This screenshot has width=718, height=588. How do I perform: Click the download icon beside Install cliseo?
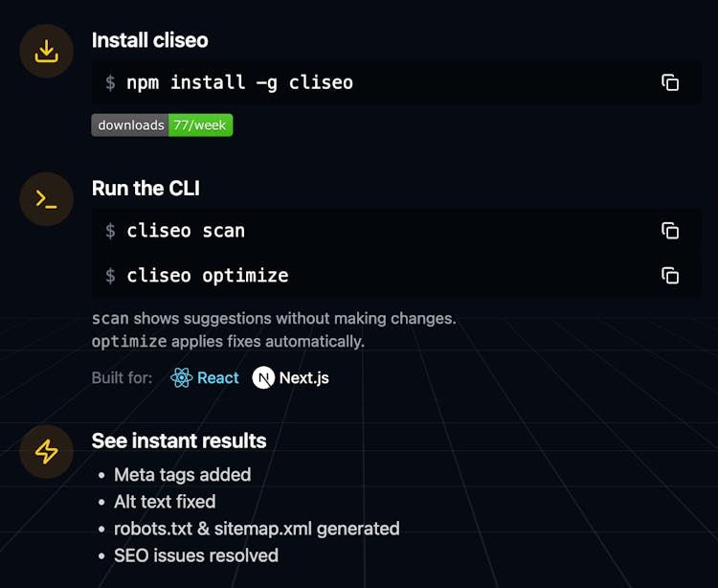(x=46, y=51)
